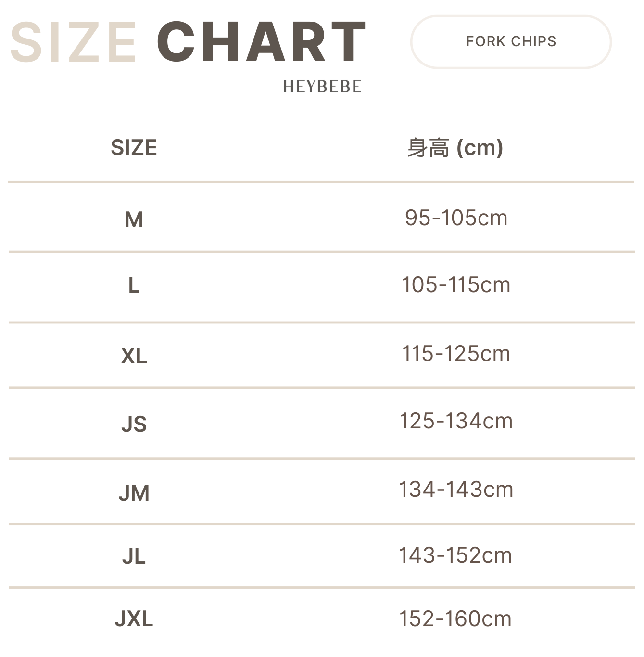Image resolution: width=644 pixels, height=657 pixels.
Task: Pick the JL size label
Action: (x=134, y=556)
